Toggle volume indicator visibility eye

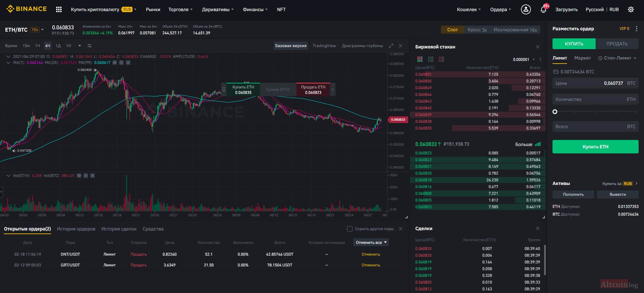pos(79,176)
